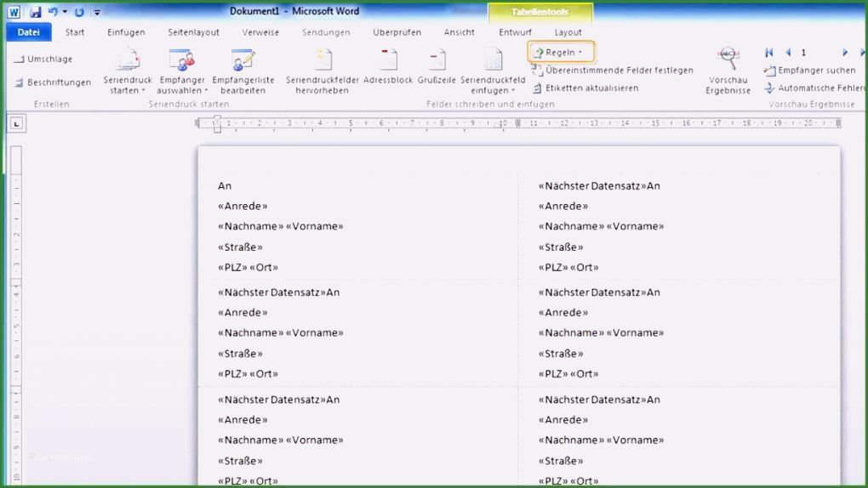This screenshot has width=868, height=488.
Task: Switch to the Layout table tools tab
Action: pyautogui.click(x=568, y=32)
